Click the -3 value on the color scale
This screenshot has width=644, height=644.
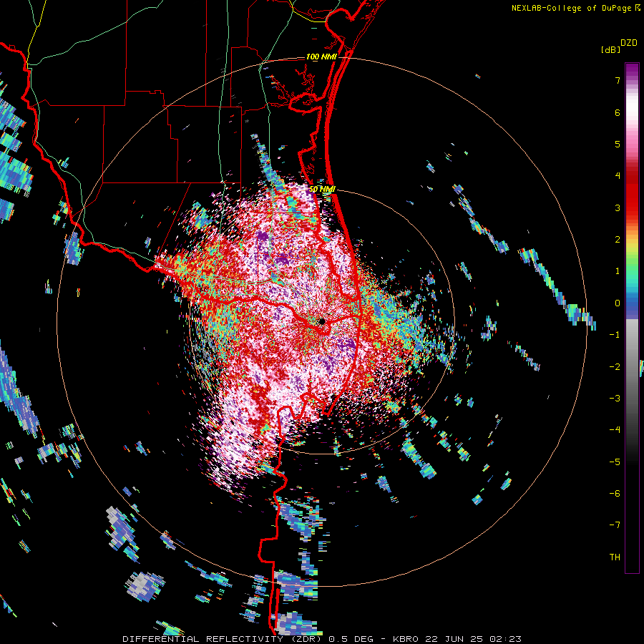coord(615,398)
